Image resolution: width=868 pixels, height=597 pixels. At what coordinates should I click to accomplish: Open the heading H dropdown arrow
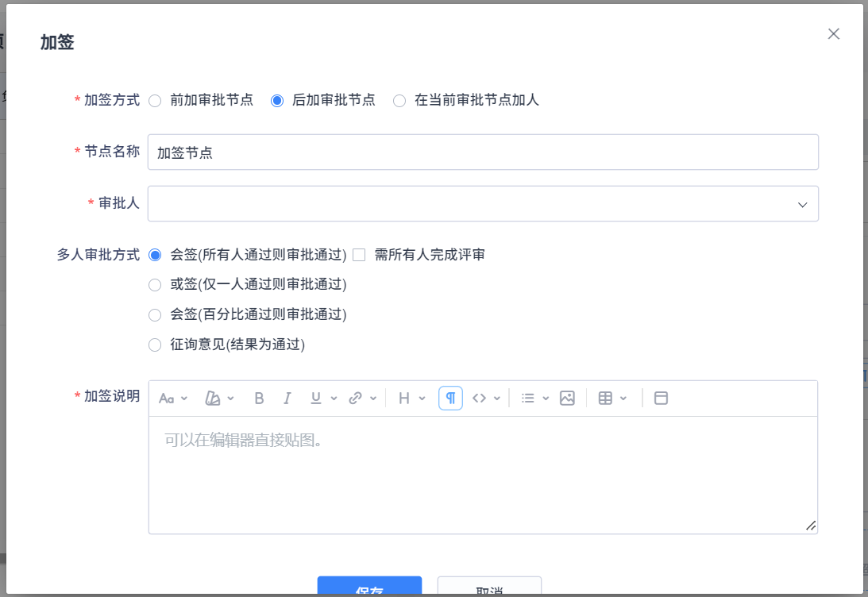pos(422,399)
